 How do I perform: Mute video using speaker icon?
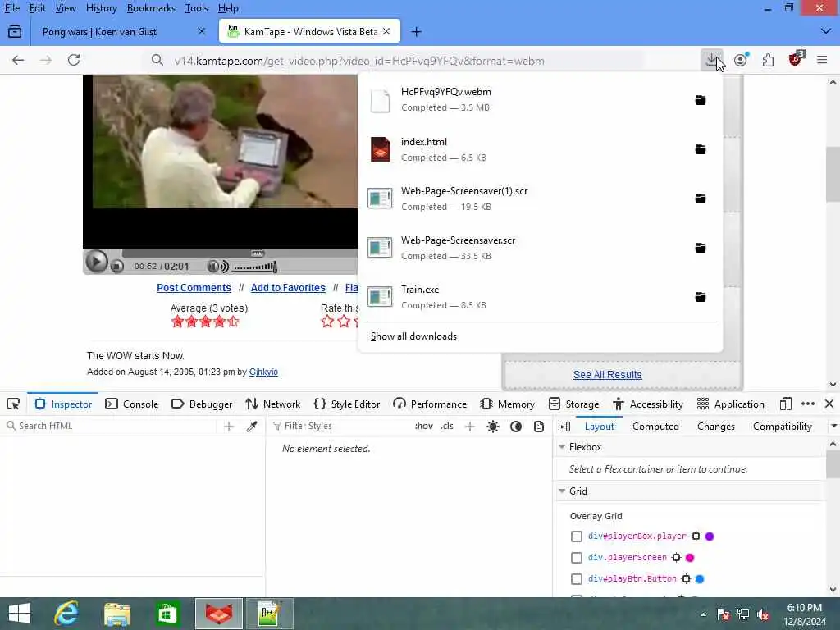tap(217, 267)
